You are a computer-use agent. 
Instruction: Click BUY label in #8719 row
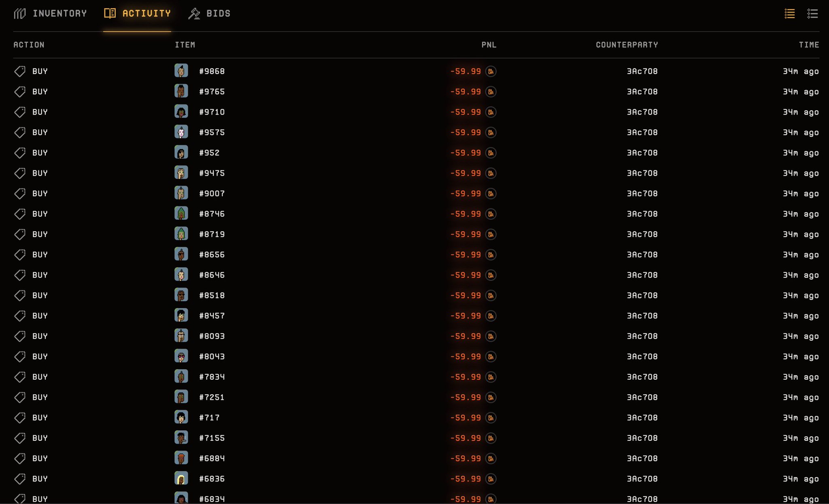tap(40, 234)
